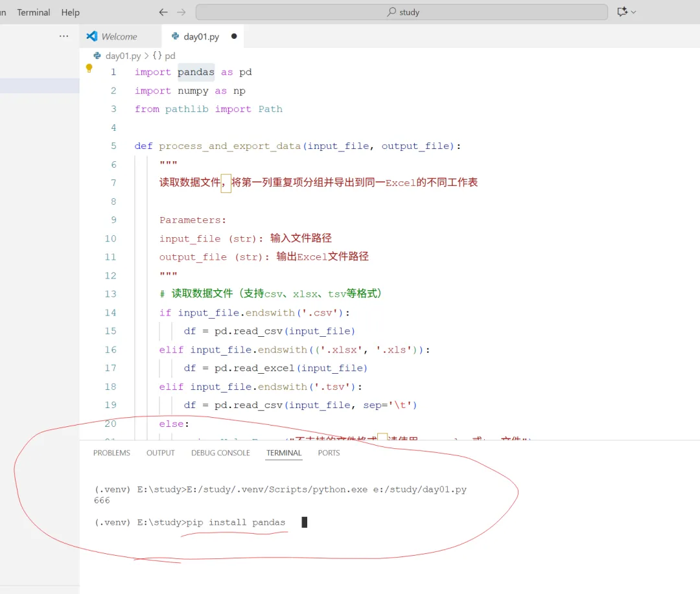Click day01.py in the breadcrumb
This screenshot has width=700, height=594.
point(122,56)
